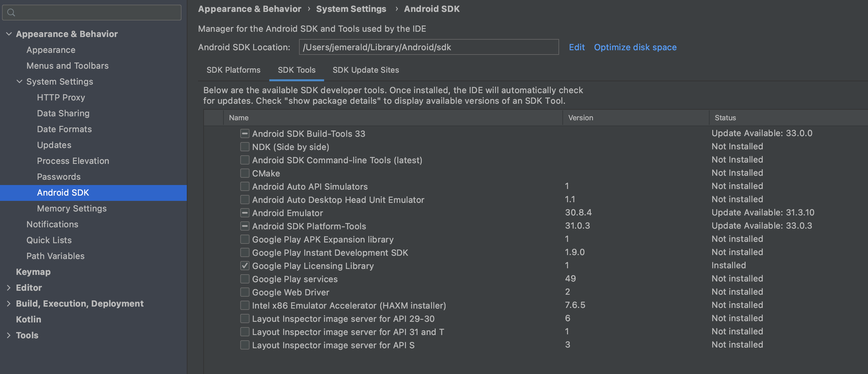Select Intel x86 Emulator Accelerator checkbox
Screen dimensions: 868x374
click(245, 305)
